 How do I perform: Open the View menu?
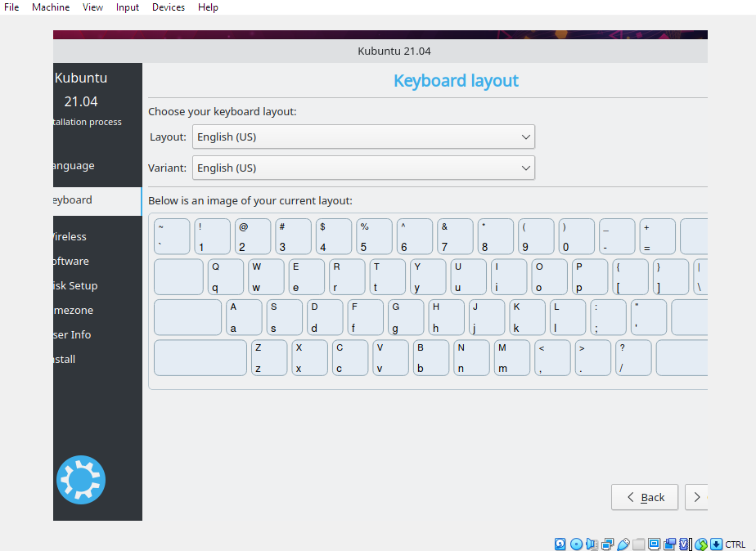92,7
